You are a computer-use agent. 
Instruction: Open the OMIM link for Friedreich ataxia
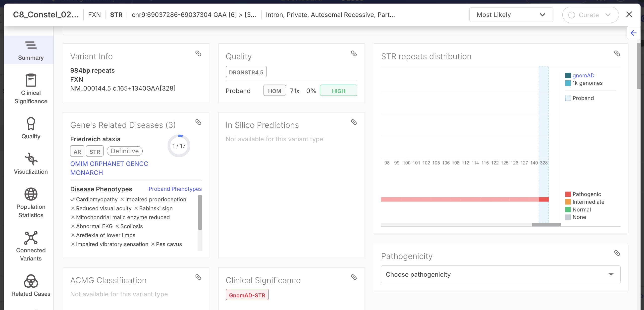click(79, 164)
